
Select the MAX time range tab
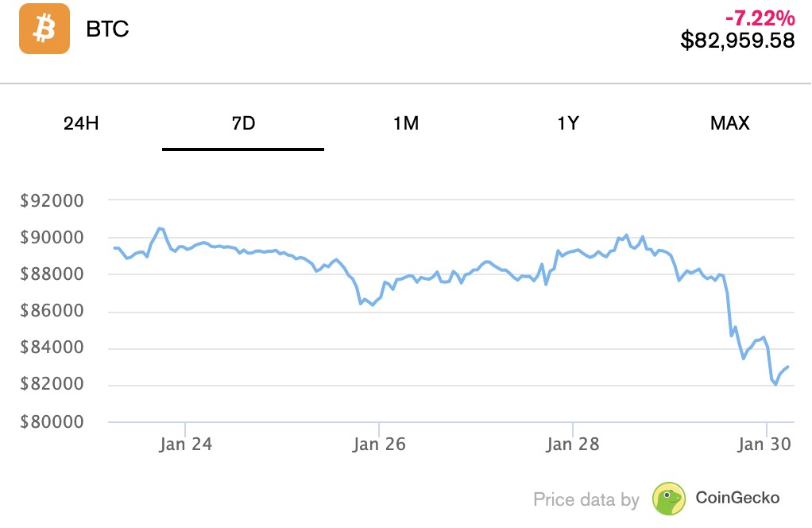[x=729, y=123]
